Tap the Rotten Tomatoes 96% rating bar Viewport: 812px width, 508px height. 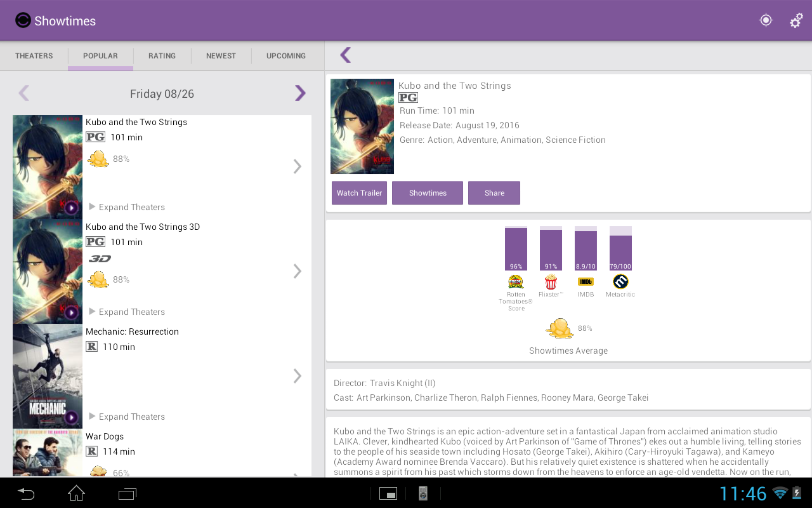pos(516,248)
